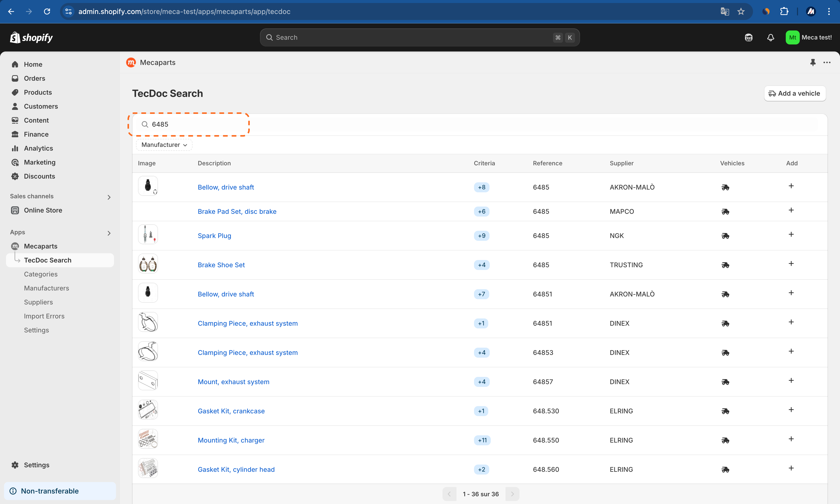Click the Non-transferable info banner
840x504 pixels.
60,491
